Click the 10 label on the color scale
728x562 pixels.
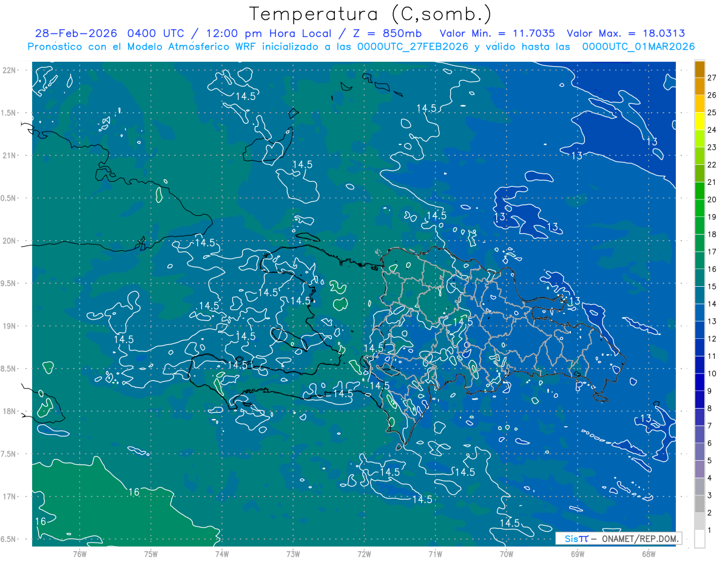click(x=712, y=373)
